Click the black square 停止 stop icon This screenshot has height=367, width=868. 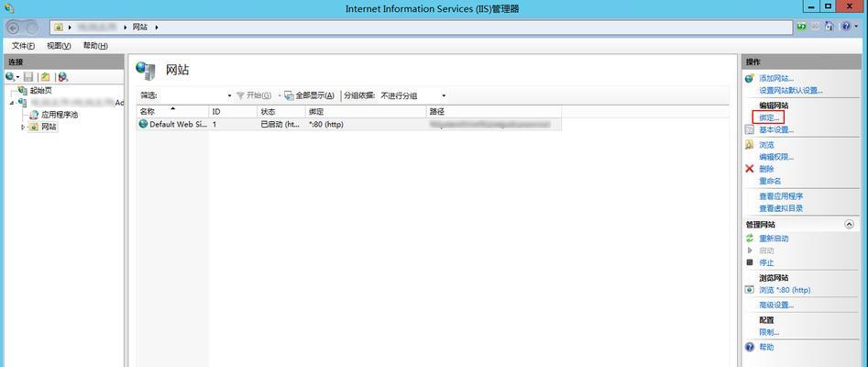click(750, 262)
